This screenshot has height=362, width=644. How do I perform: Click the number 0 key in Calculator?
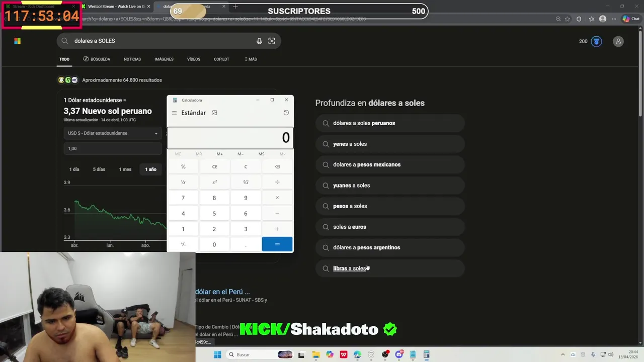click(x=214, y=244)
